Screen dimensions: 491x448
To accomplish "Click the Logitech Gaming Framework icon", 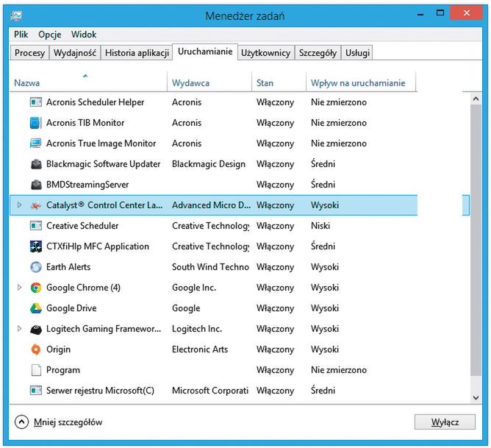I will tap(36, 329).
